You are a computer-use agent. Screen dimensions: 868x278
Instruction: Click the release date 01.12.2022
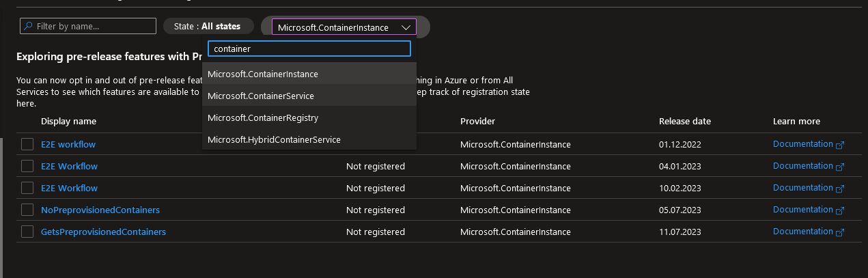pos(680,144)
